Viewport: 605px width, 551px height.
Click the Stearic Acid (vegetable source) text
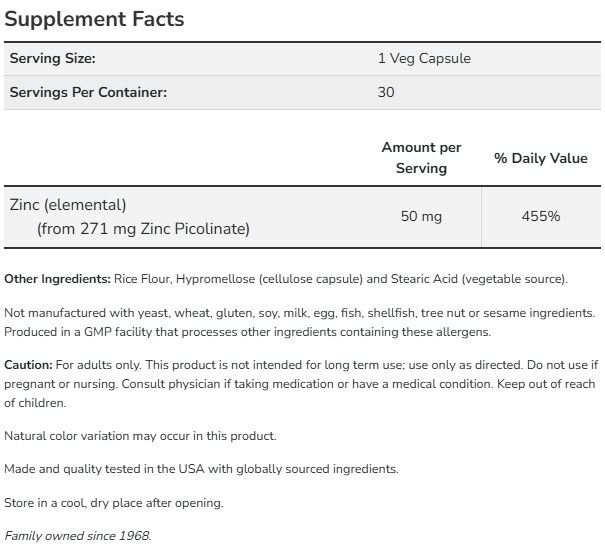(478, 279)
